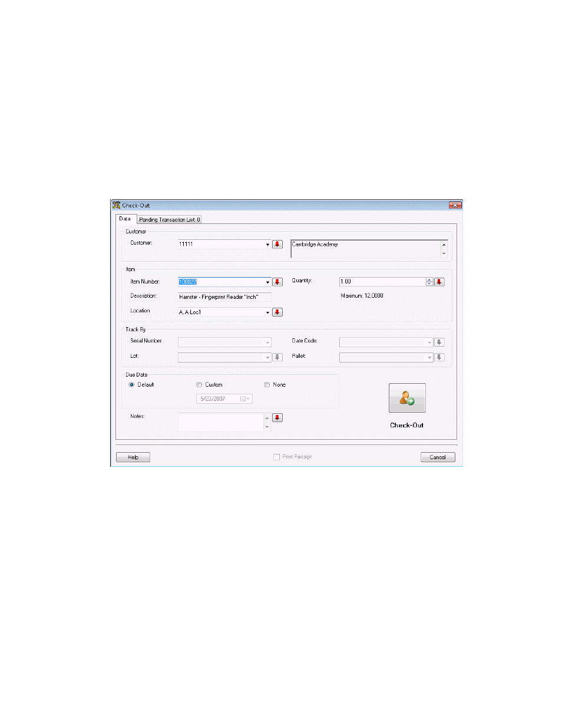562x728 pixels.
Task: Close the Check-Out window
Action: (x=455, y=205)
